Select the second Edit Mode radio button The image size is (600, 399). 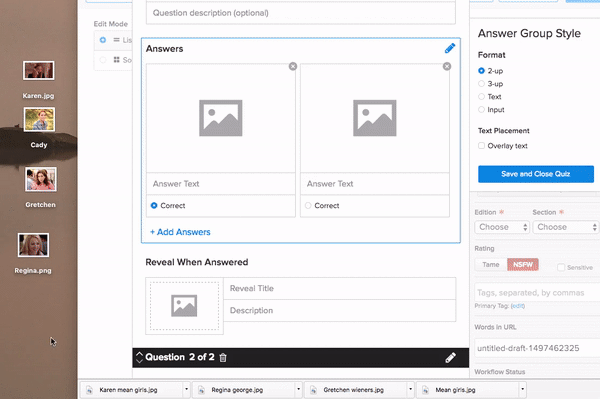click(x=103, y=60)
